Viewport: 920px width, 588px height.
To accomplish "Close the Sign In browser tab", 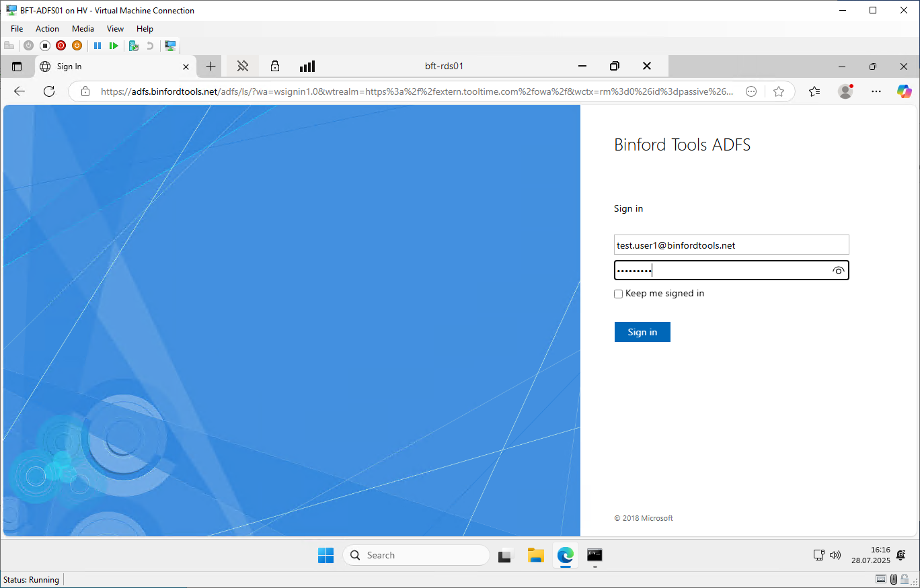I will 186,67.
